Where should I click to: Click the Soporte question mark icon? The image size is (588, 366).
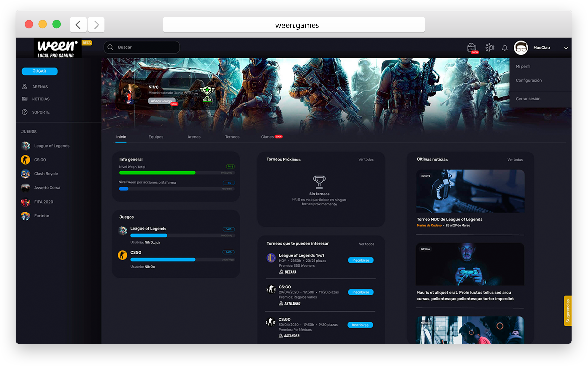click(25, 112)
